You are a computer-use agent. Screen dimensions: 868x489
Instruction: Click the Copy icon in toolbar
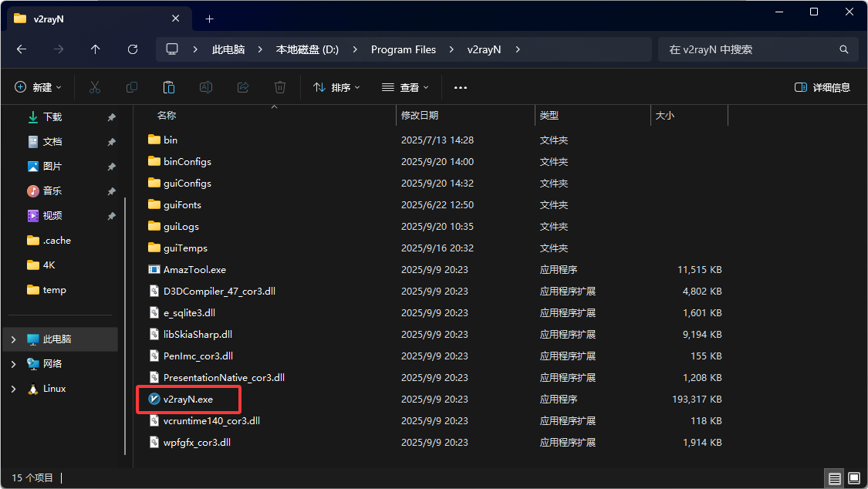[132, 88]
